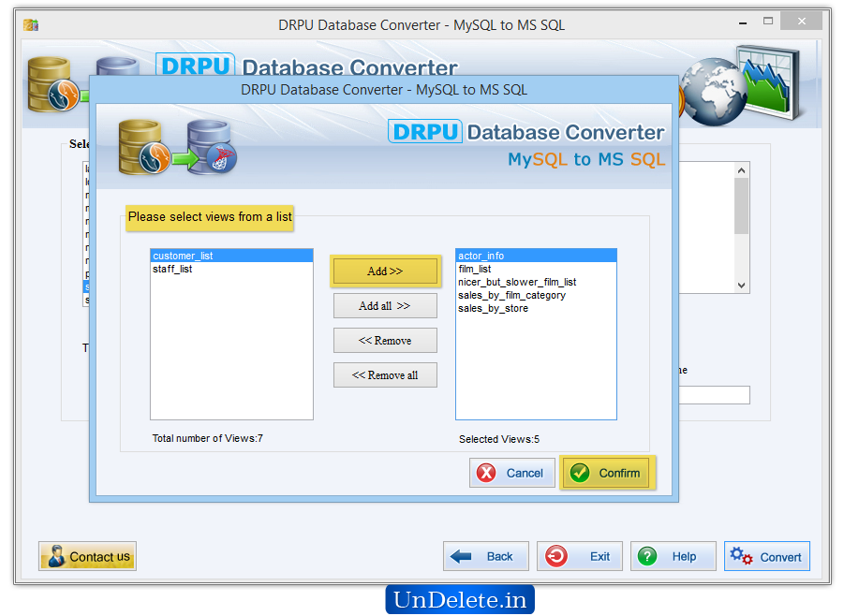843x616 pixels.
Task: Click the text field in main window
Action: [x=714, y=395]
